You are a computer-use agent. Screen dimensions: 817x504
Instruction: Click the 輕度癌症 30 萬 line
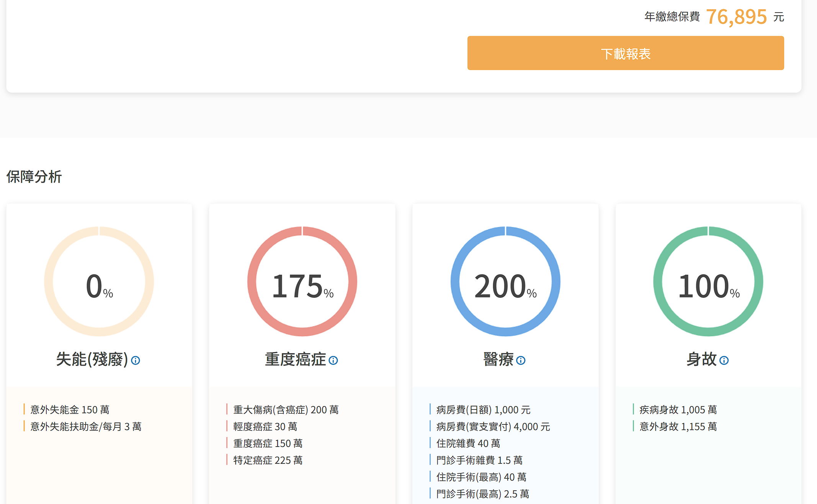[265, 427]
